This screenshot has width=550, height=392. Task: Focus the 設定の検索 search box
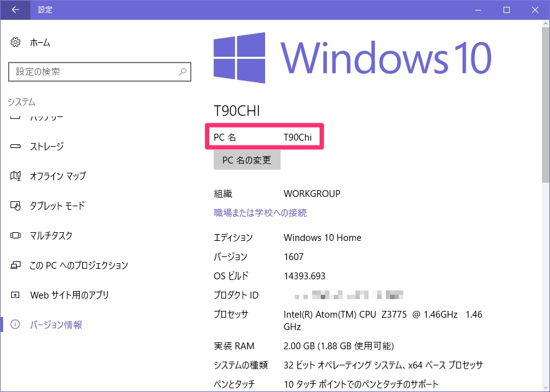100,72
